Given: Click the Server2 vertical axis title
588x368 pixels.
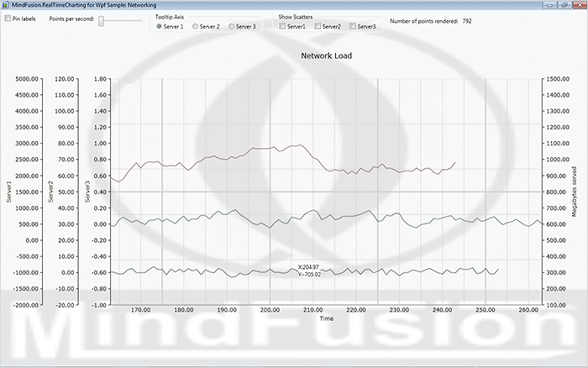Looking at the screenshot, I should click(x=50, y=192).
